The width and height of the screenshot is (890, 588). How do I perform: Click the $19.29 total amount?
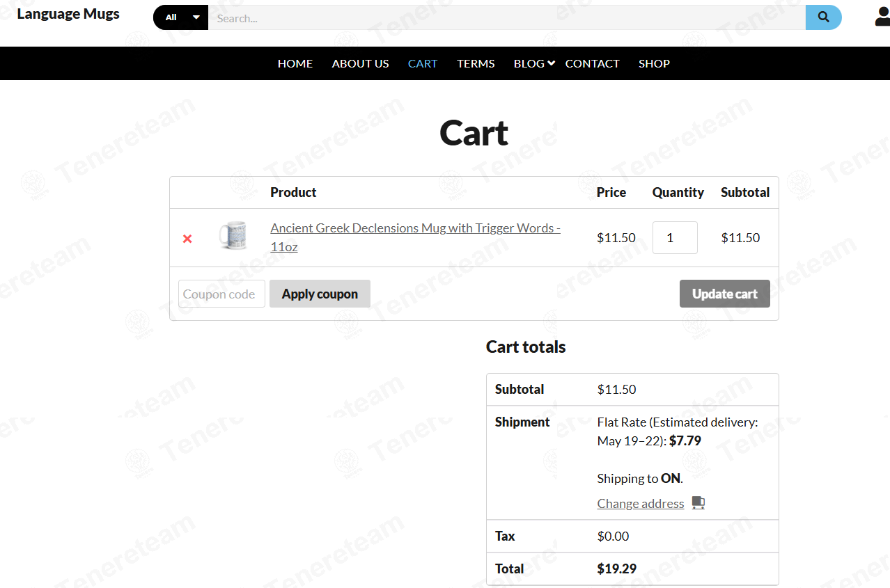point(617,569)
